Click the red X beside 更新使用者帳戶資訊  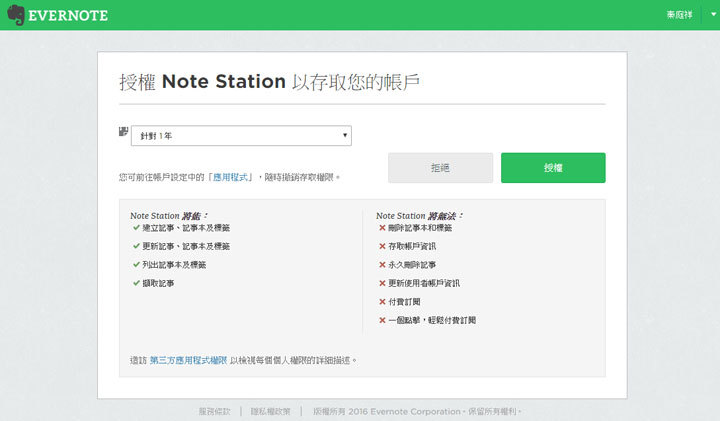tap(382, 283)
